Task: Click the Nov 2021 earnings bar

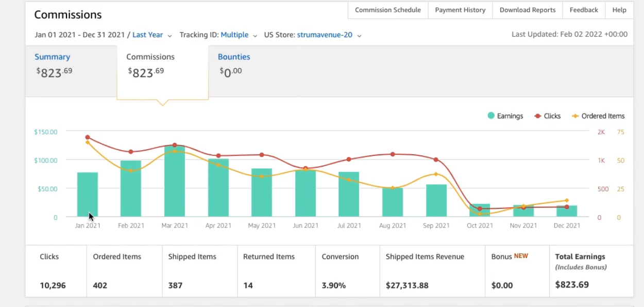Action: coord(523,211)
